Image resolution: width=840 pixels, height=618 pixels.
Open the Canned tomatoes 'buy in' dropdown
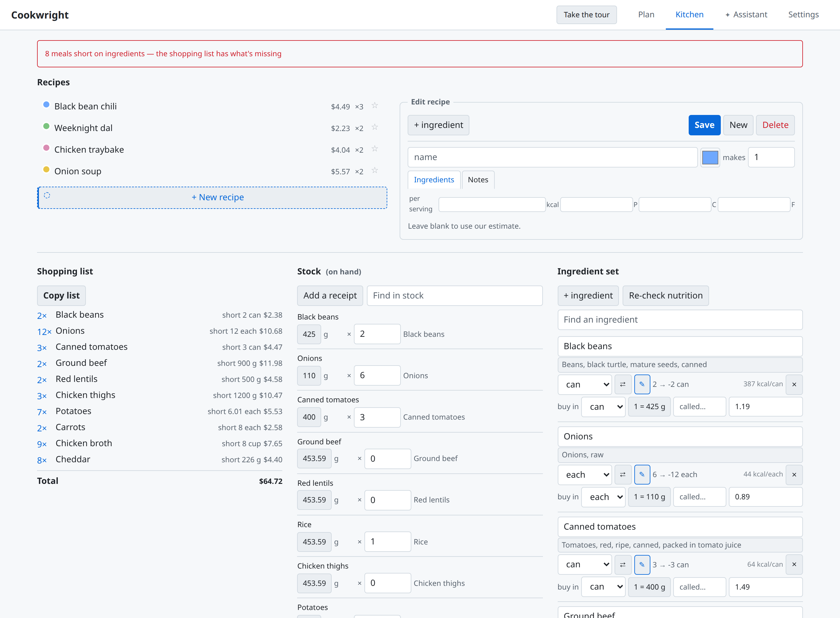(x=603, y=587)
